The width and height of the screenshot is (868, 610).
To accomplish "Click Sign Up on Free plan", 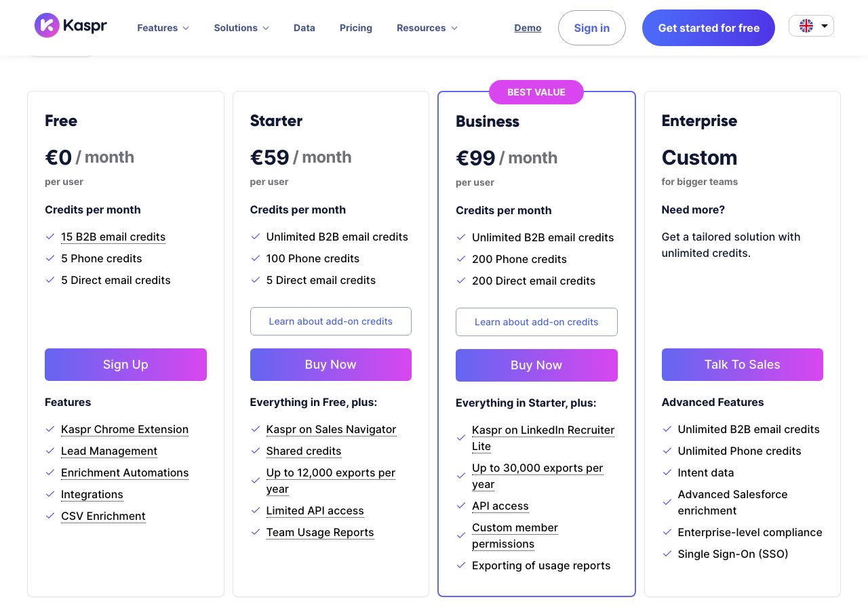I will coord(125,365).
